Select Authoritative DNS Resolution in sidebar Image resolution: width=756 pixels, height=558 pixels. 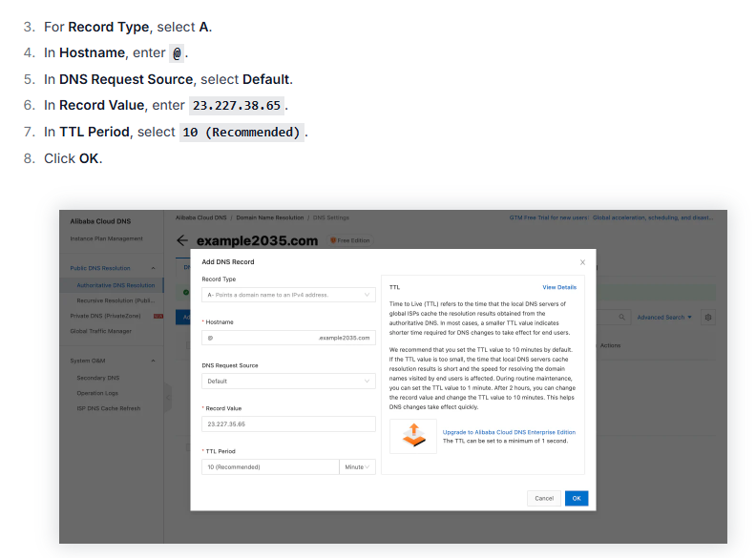click(x=115, y=285)
